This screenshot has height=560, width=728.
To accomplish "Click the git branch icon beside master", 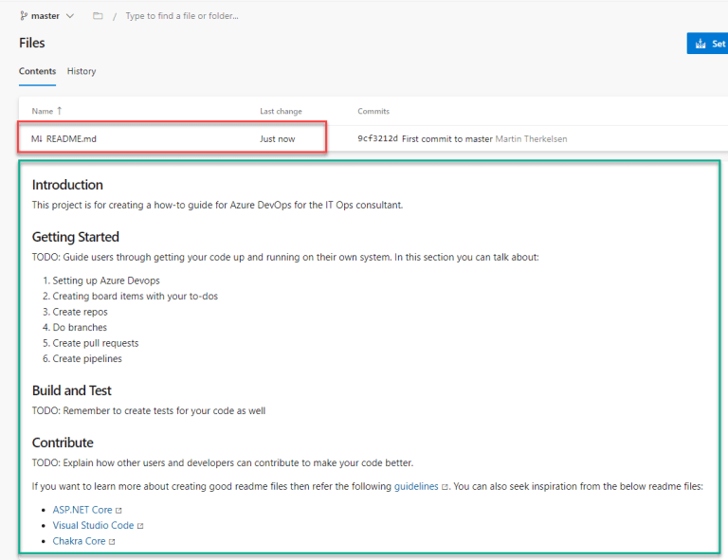I will click(x=24, y=16).
